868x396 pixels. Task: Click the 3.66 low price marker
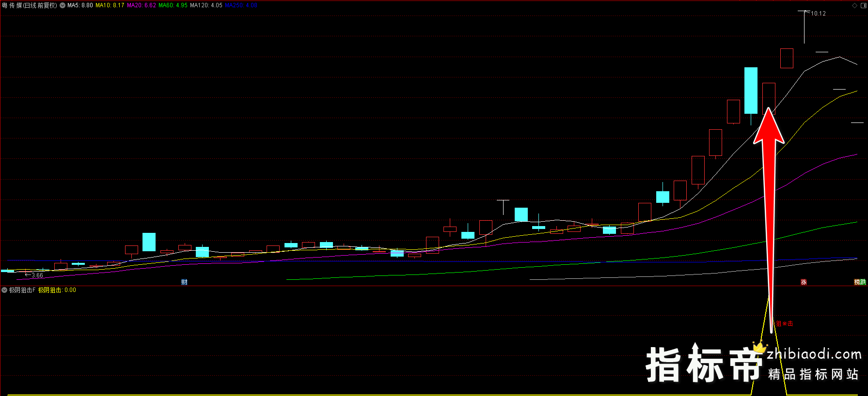[x=37, y=275]
